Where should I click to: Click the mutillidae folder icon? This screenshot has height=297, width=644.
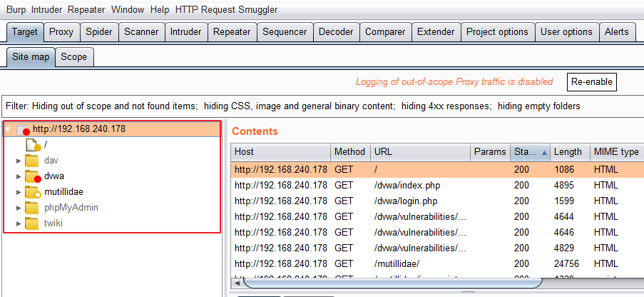click(x=32, y=192)
